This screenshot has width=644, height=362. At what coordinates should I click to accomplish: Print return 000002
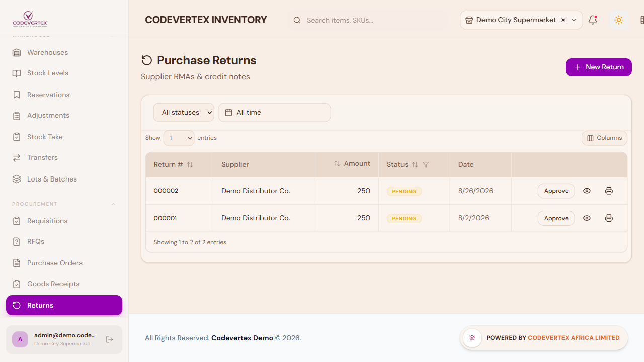609,191
